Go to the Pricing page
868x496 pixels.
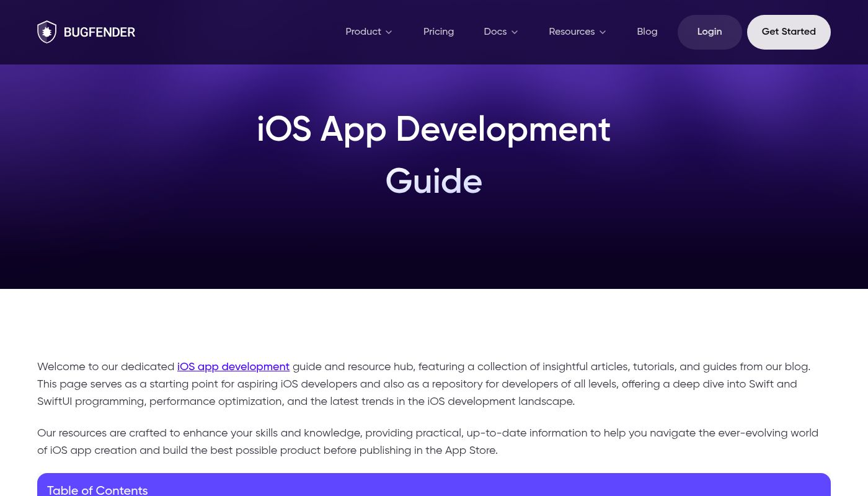click(x=438, y=32)
